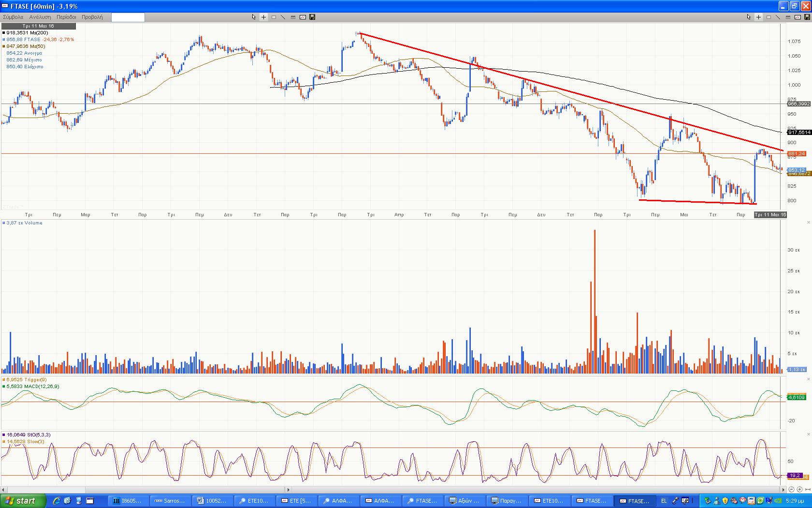This screenshot has height=508, width=812.
Task: Zoom in chart with plus magnifier
Action: click(x=799, y=490)
